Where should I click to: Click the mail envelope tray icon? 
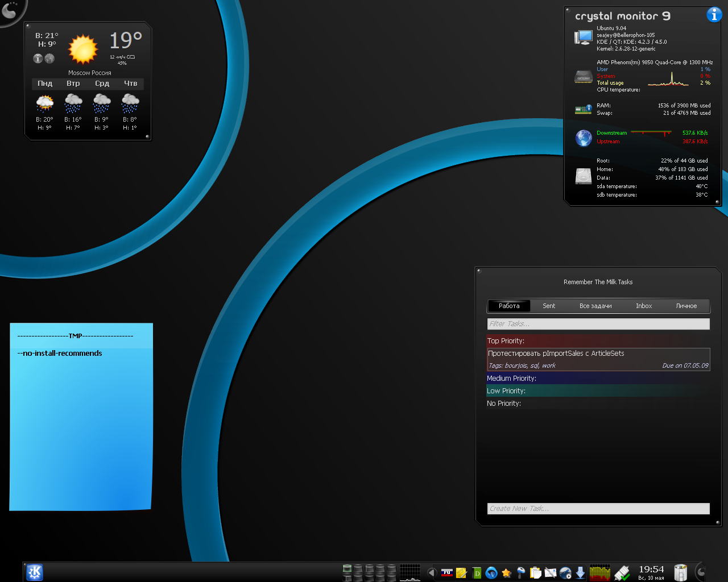coord(551,573)
